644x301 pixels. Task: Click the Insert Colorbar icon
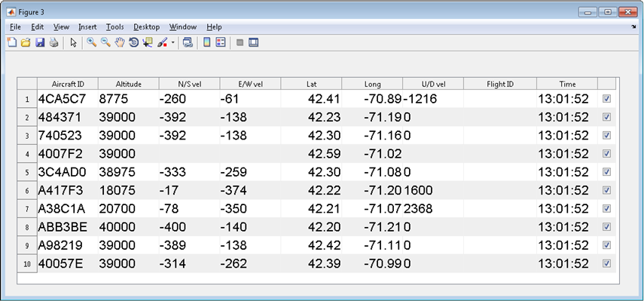(207, 42)
